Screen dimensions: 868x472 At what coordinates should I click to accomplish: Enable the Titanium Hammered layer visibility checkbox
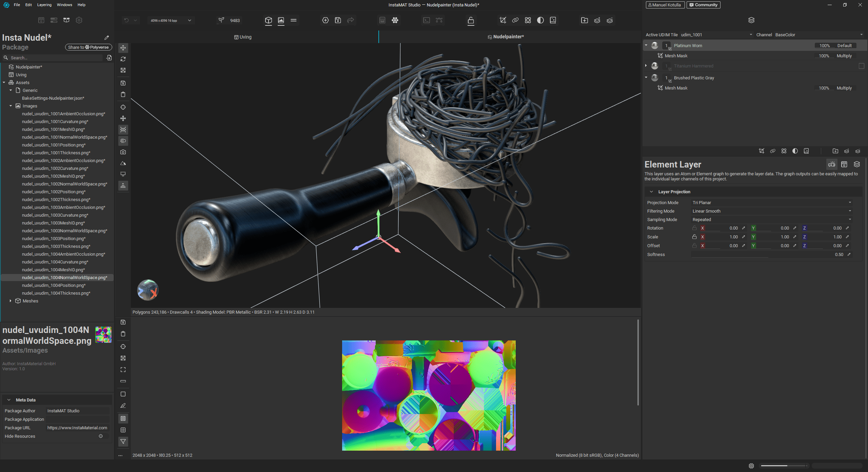pos(861,66)
